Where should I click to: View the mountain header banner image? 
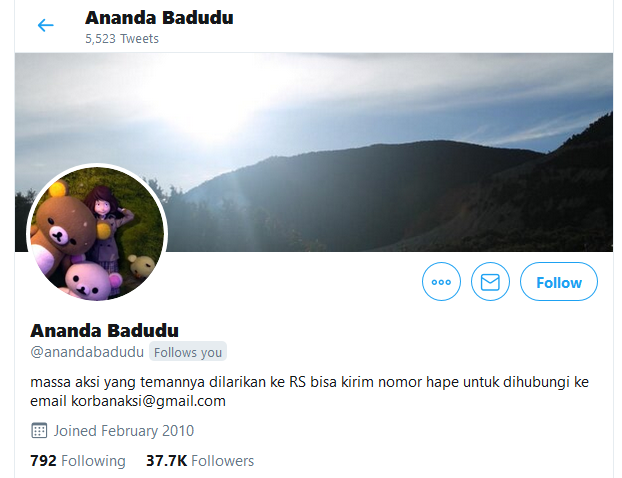coord(314,152)
